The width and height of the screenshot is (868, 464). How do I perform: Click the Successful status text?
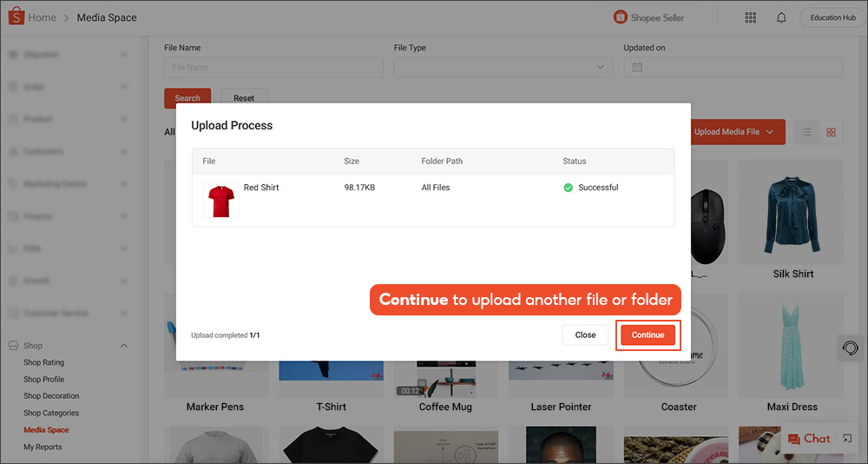(598, 188)
